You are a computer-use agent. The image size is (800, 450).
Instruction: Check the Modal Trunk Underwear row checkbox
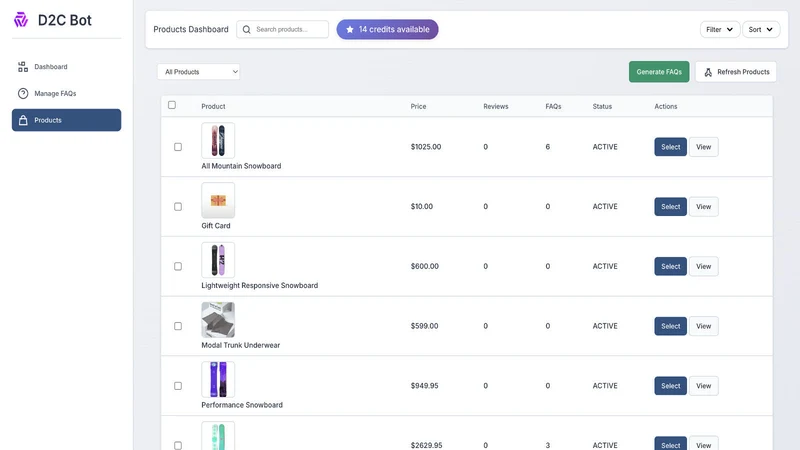tap(178, 326)
